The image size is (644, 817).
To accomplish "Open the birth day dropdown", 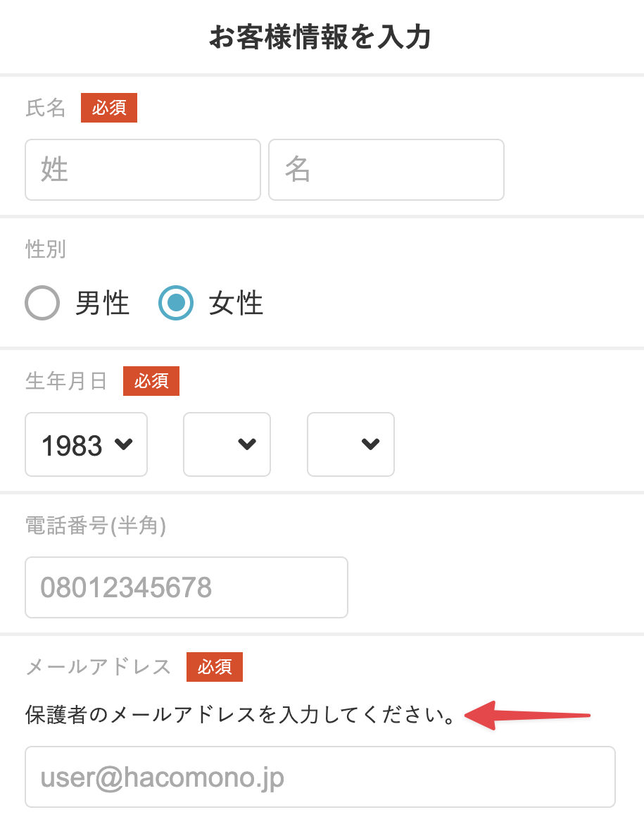I will (351, 444).
